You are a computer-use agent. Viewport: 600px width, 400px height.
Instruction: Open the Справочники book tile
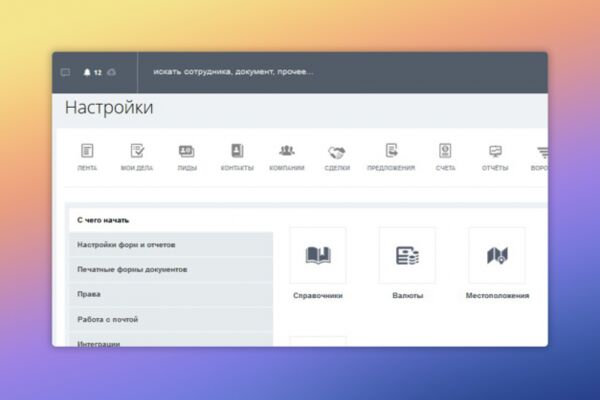[x=318, y=255]
